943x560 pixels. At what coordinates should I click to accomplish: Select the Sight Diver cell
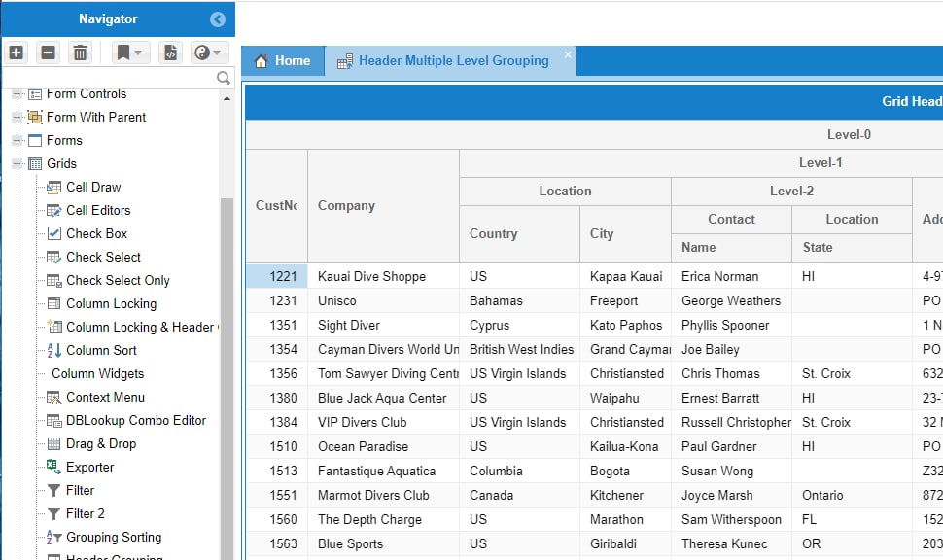[384, 325]
